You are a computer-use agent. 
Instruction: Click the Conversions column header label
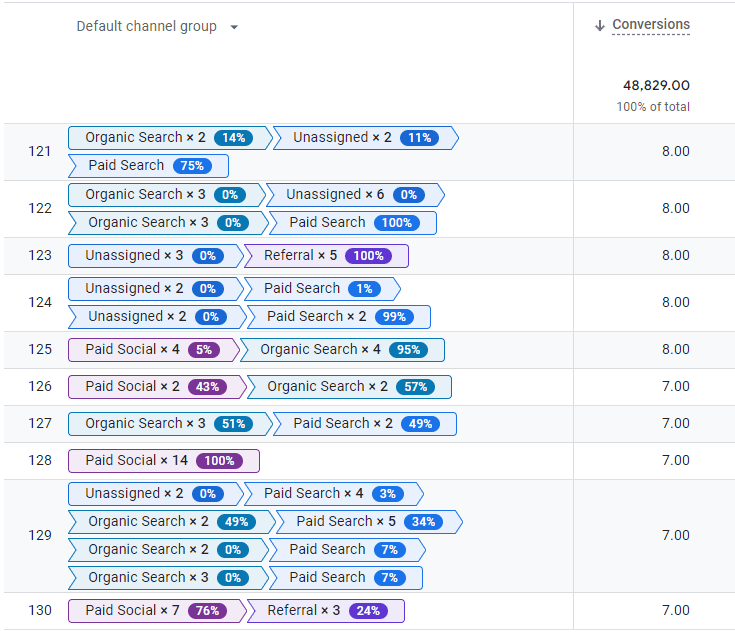click(x=650, y=25)
